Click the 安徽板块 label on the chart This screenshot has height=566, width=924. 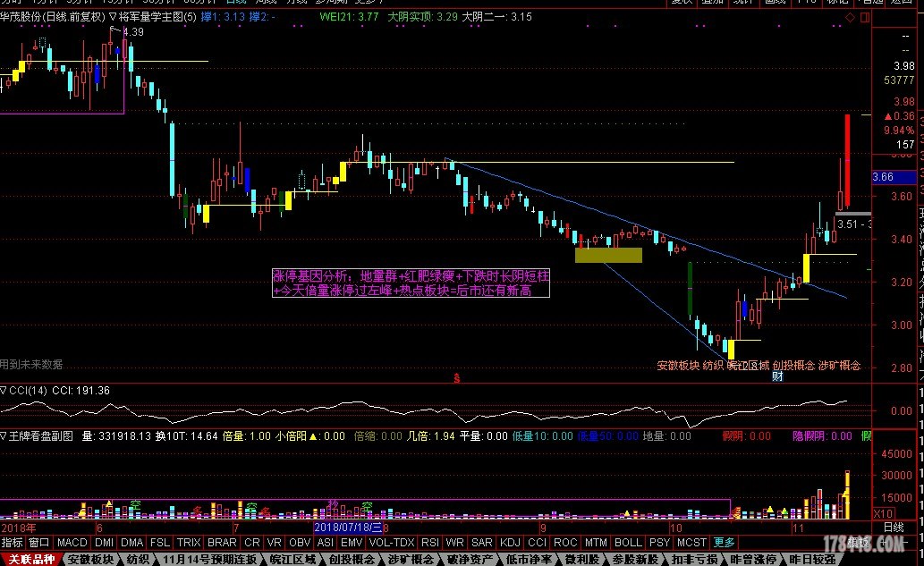(x=678, y=366)
